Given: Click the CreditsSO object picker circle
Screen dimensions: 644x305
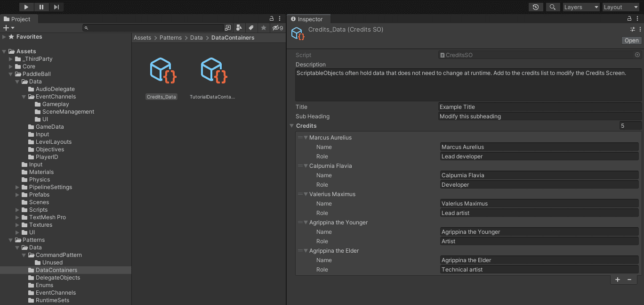Looking at the screenshot, I should [637, 55].
